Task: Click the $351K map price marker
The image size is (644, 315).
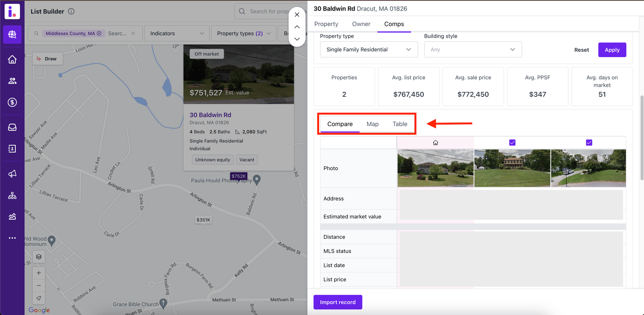Action: [203, 220]
